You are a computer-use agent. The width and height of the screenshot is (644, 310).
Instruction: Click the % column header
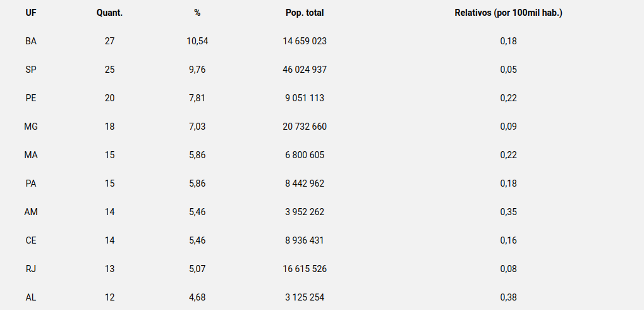197,13
